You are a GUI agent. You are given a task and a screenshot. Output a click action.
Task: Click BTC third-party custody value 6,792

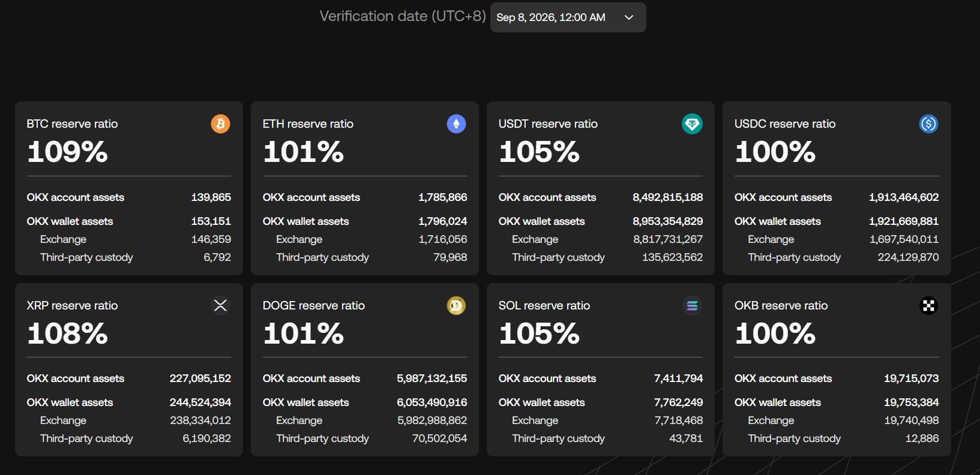217,257
